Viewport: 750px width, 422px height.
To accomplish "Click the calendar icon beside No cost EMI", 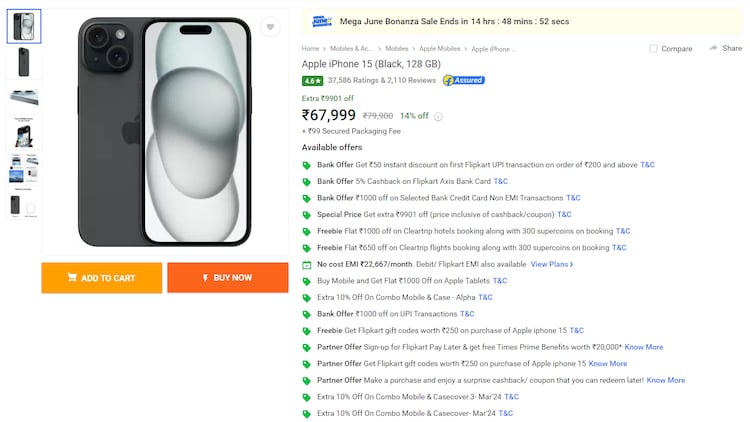I will click(307, 264).
